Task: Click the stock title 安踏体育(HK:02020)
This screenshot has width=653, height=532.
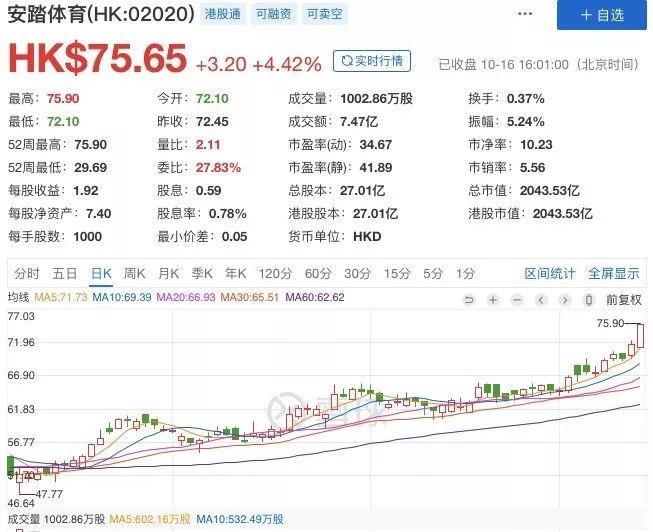Action: 101,14
